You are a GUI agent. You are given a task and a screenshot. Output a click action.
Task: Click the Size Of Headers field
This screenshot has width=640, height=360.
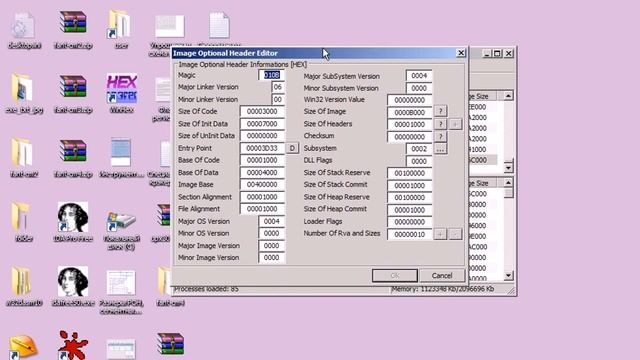[x=409, y=124]
